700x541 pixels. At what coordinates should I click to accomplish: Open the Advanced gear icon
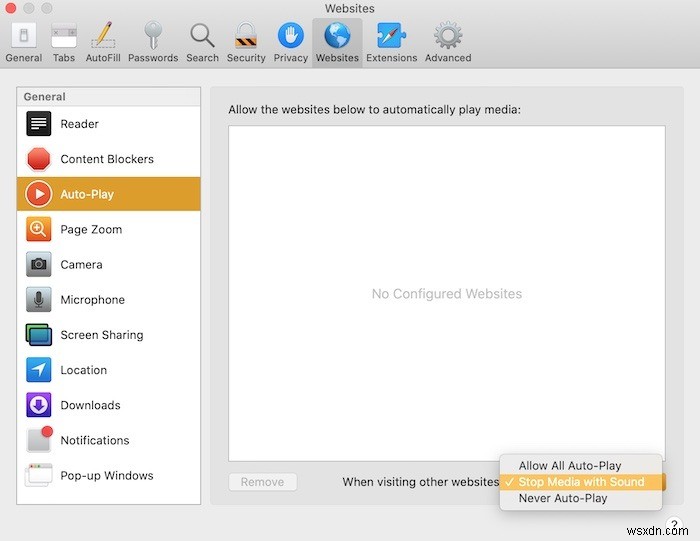tap(448, 35)
